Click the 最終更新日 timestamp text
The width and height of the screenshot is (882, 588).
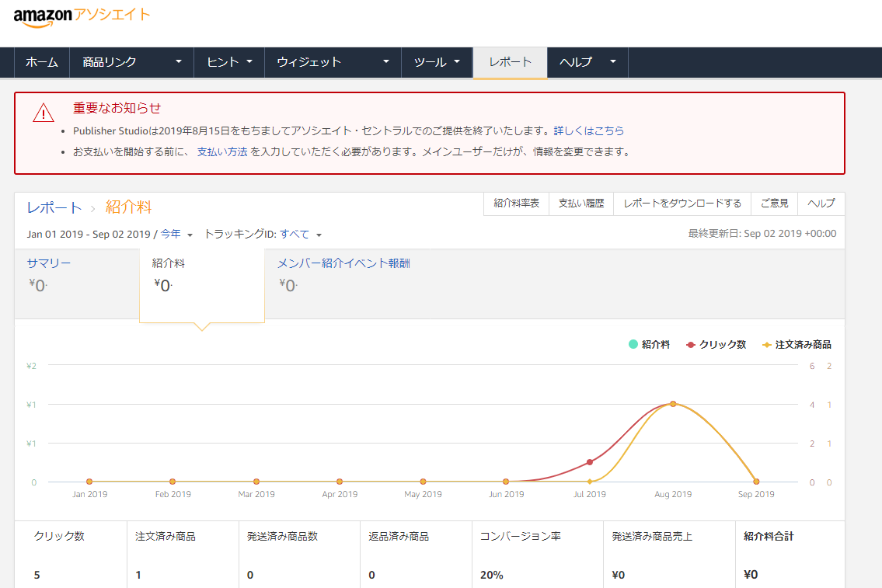pos(762,233)
